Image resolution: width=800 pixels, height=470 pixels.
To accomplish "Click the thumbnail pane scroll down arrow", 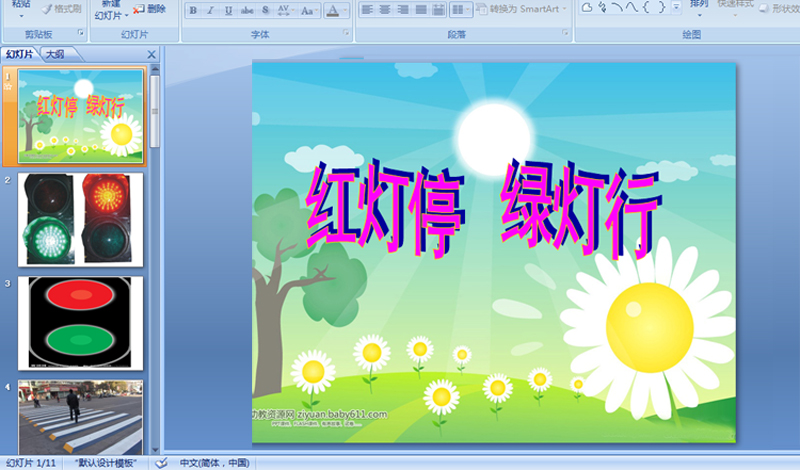I will [155, 450].
